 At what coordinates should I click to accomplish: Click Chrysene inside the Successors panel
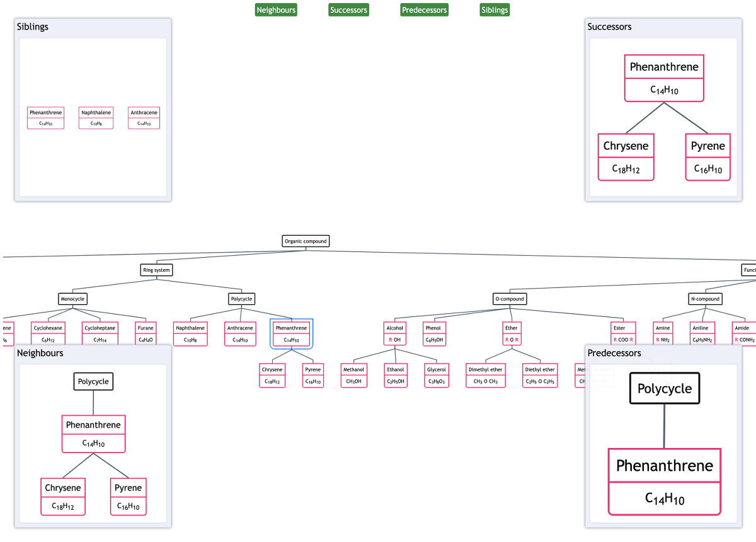tap(626, 156)
